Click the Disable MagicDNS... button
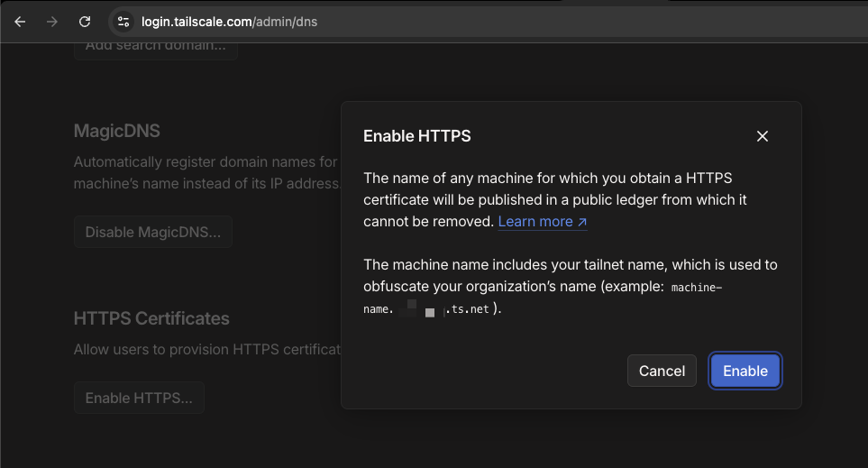Image resolution: width=868 pixels, height=468 pixels. point(153,232)
